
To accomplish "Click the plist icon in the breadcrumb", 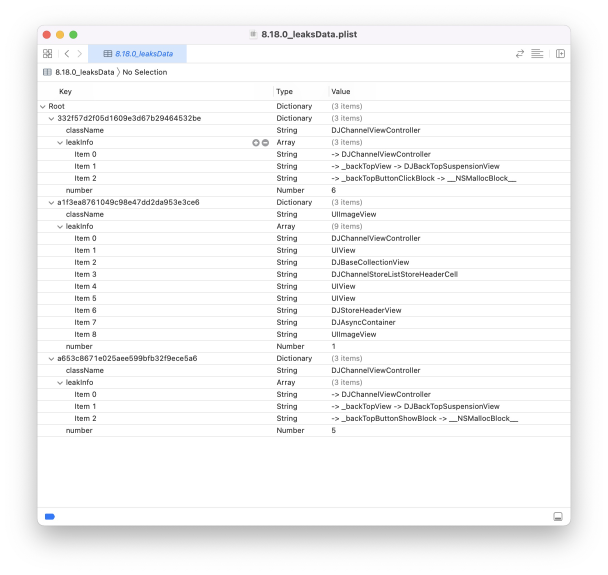I will (x=47, y=72).
